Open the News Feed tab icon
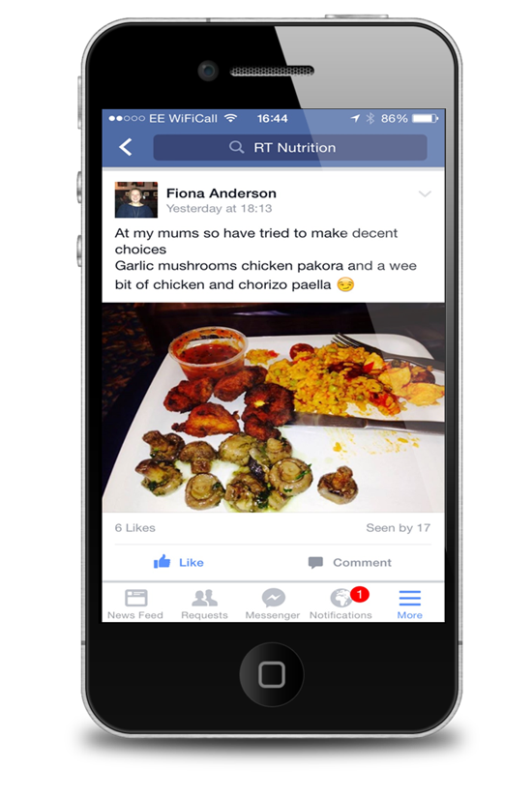Screen dimensions: 532x798 point(136,598)
